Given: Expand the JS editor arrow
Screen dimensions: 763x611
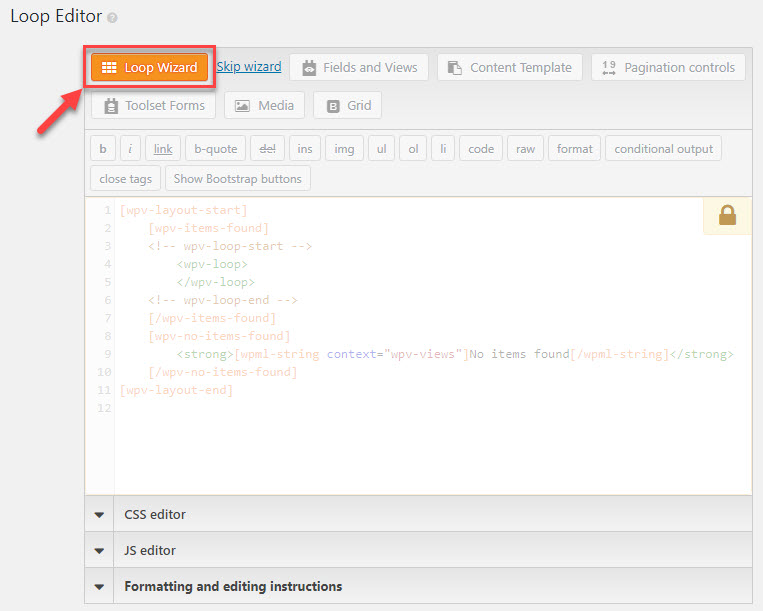Looking at the screenshot, I should [99, 551].
